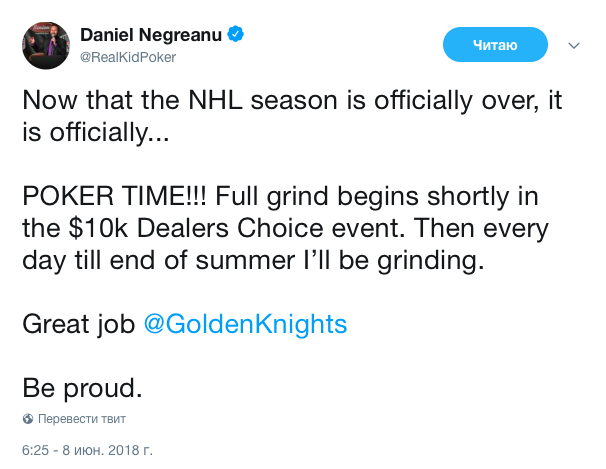
Task: Click the 'Be proud.' line
Action: tap(82, 388)
